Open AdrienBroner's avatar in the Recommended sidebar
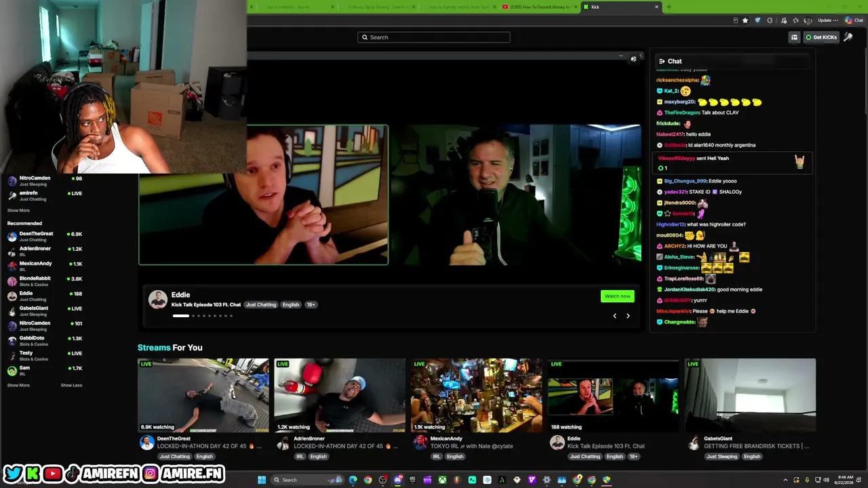Image resolution: width=868 pixels, height=488 pixels. click(x=12, y=251)
